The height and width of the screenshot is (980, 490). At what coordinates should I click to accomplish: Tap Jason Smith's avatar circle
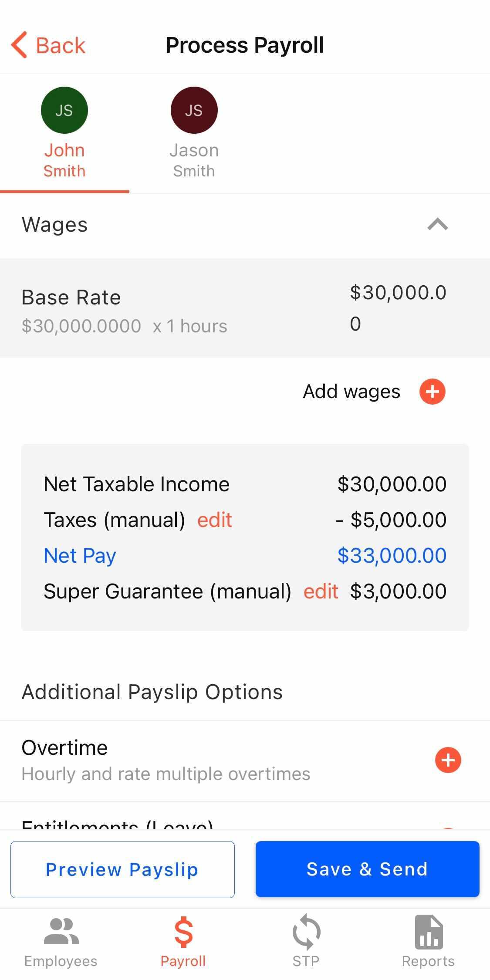194,110
